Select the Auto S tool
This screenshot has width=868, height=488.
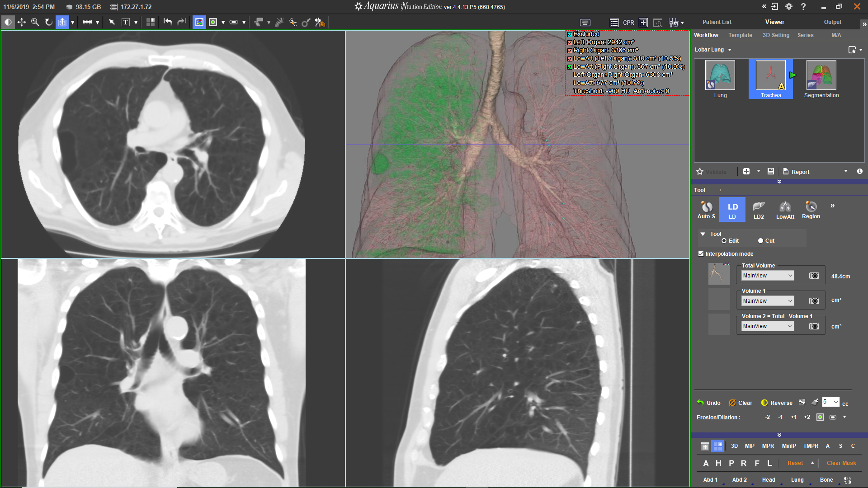tap(706, 210)
